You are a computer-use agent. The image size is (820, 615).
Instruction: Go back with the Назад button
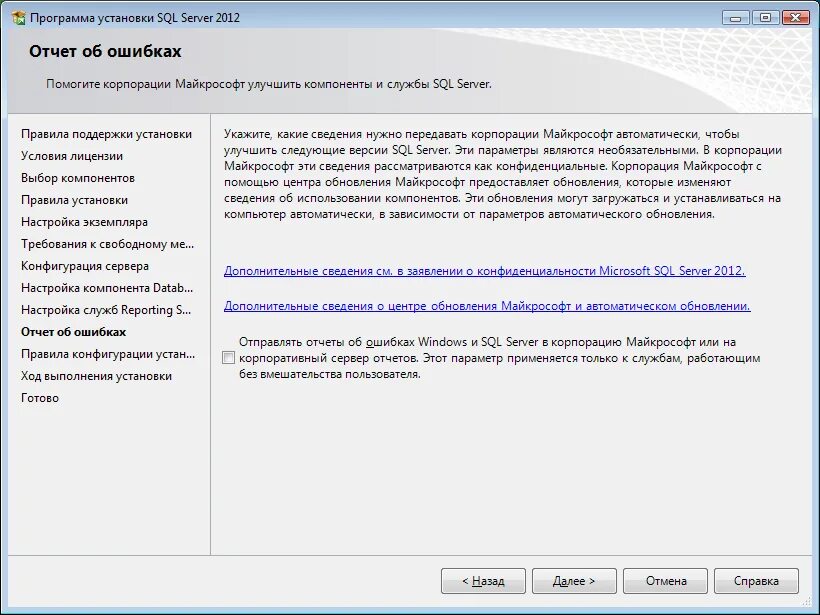(483, 581)
